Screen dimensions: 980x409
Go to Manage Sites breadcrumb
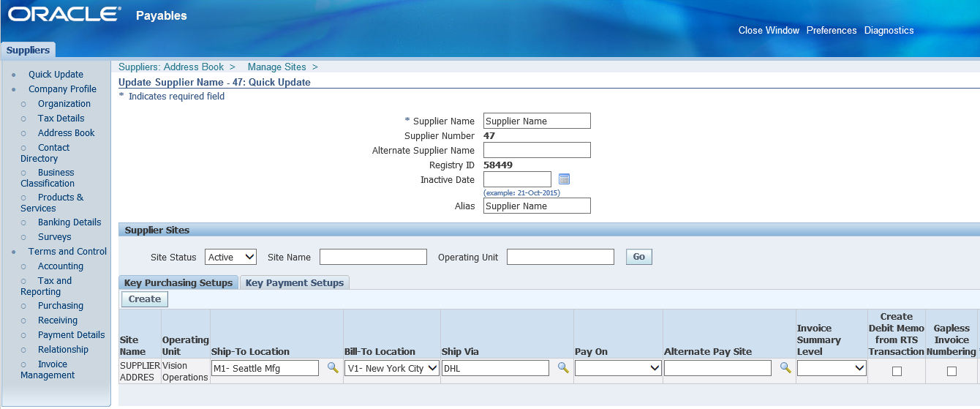point(276,67)
